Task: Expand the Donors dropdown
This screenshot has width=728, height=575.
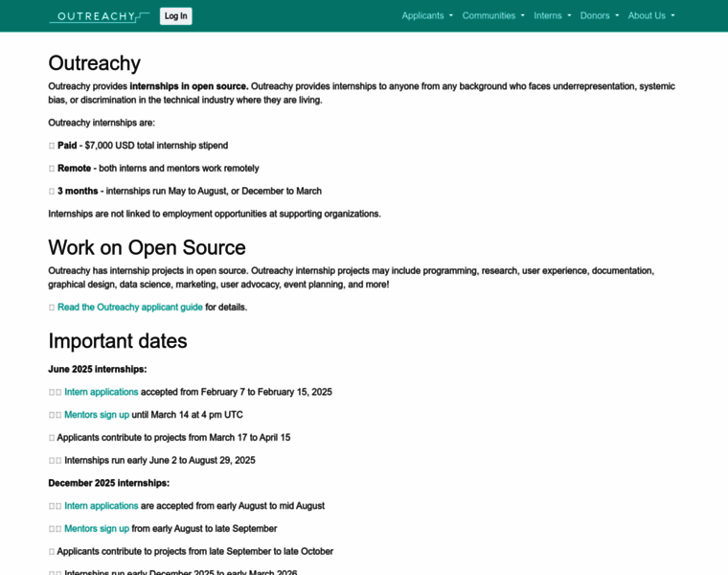Action: [x=600, y=15]
